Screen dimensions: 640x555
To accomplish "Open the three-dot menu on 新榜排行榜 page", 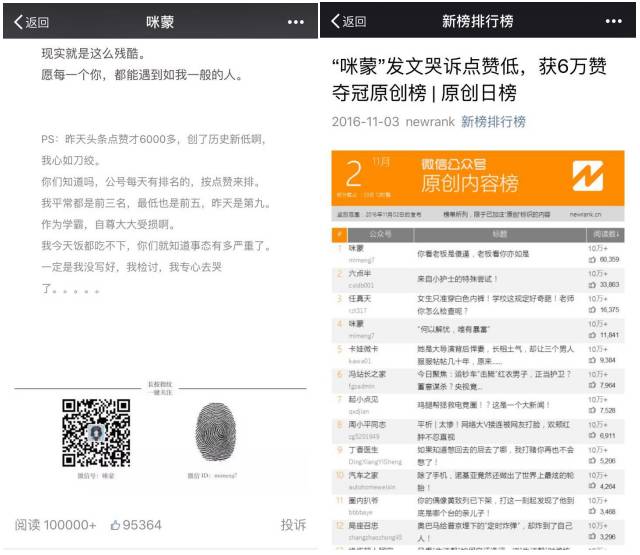I will (x=616, y=21).
